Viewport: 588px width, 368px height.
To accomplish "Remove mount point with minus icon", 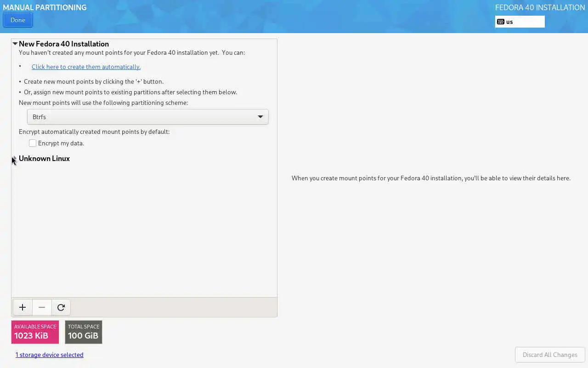I will (42, 307).
